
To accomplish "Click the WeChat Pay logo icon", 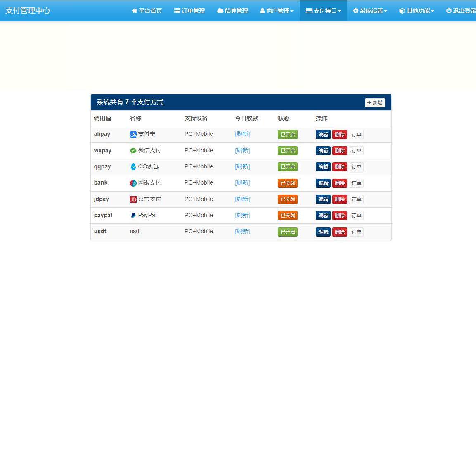I will coord(133,151).
